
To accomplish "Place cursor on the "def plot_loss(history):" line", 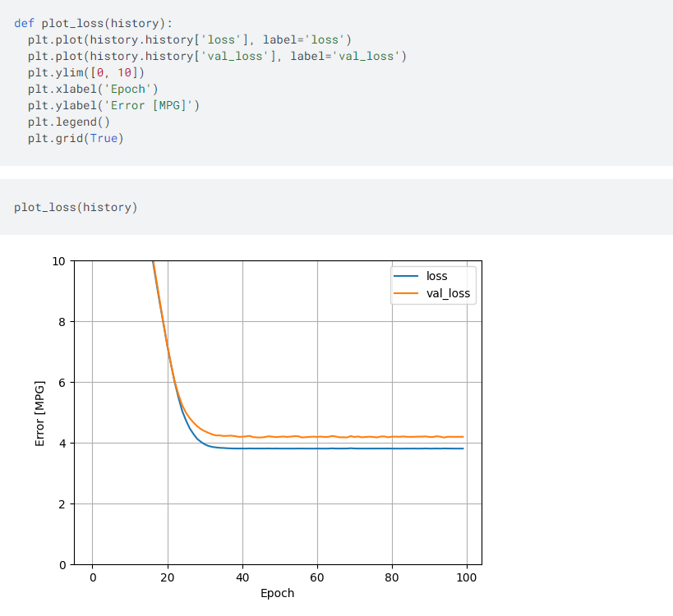I will pos(93,23).
